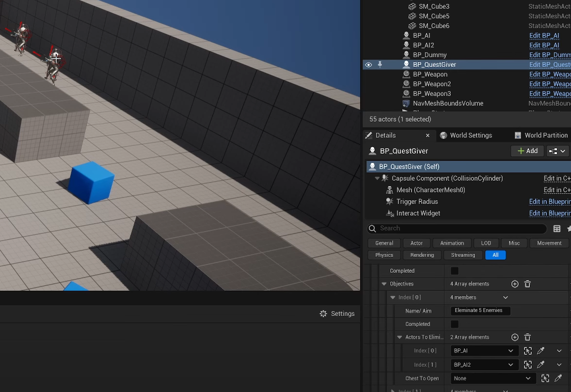Screen dimensions: 571x392
Task: Switch to World Settings tab
Action: pos(465,135)
